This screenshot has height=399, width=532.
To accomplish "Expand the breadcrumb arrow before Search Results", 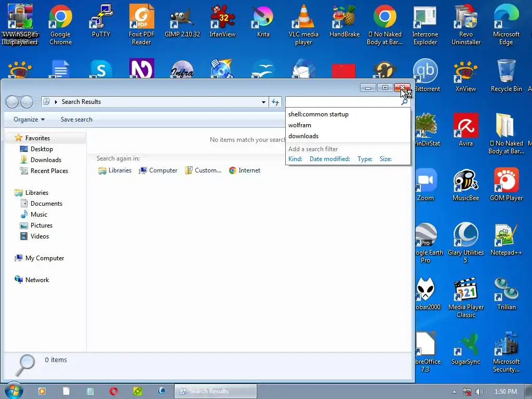I will (x=56, y=102).
